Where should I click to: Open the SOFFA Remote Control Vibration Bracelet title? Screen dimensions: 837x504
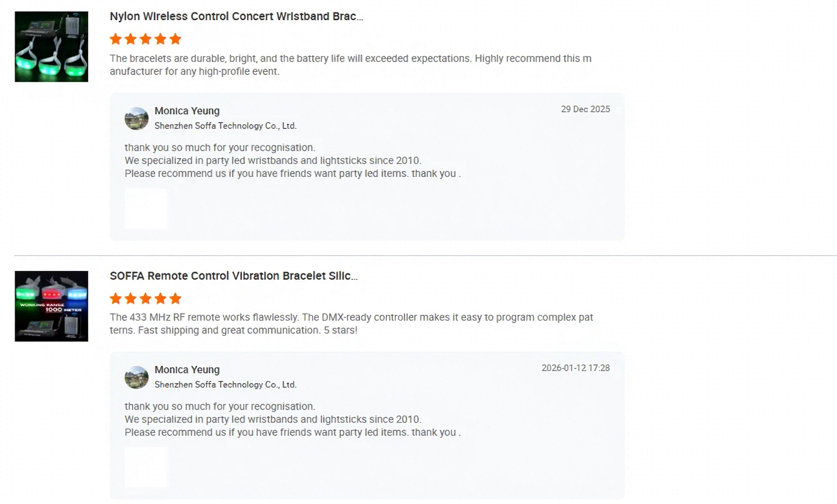[x=234, y=276]
